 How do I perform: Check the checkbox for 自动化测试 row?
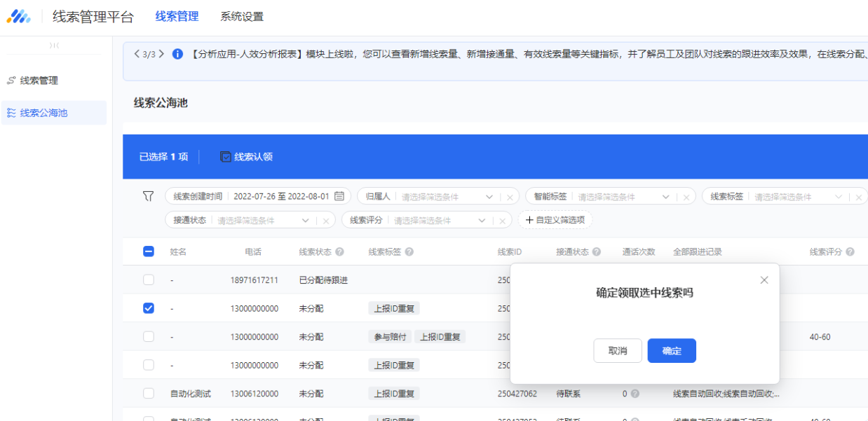click(148, 394)
